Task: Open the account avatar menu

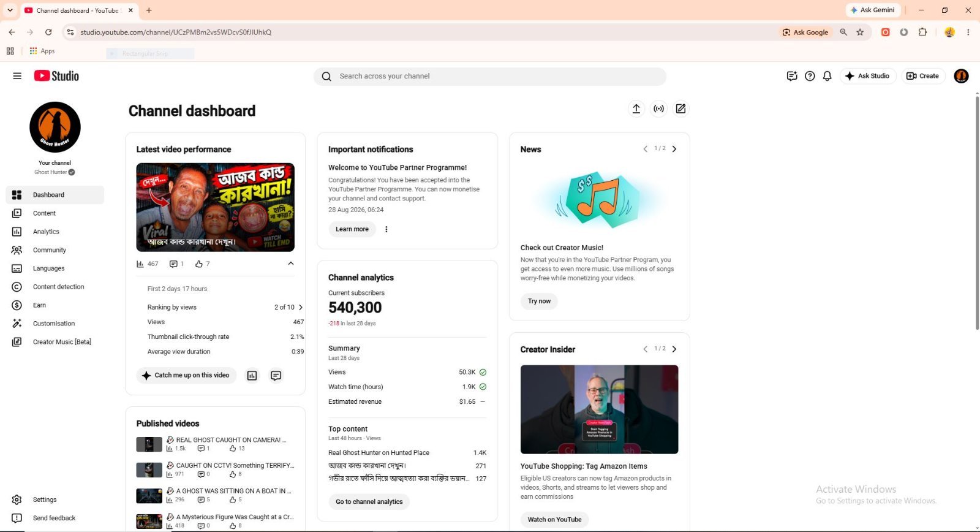Action: (961, 76)
